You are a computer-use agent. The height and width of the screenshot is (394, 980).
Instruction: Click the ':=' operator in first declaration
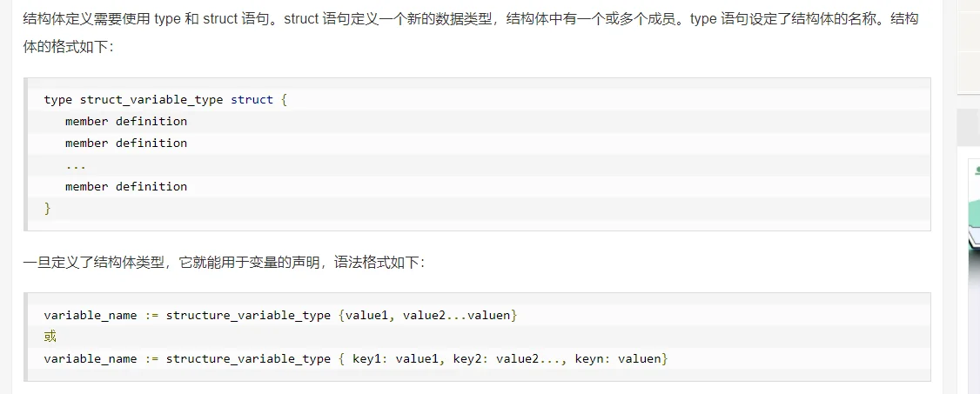(151, 316)
